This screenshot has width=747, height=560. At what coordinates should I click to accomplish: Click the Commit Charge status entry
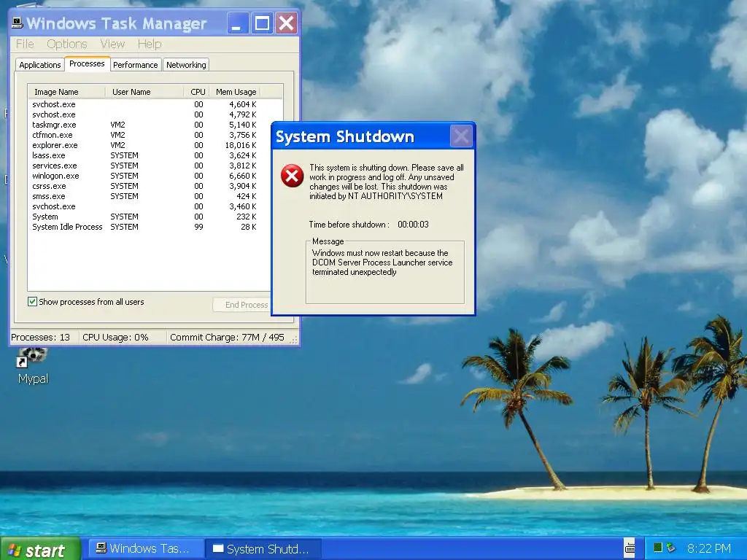coord(228,337)
